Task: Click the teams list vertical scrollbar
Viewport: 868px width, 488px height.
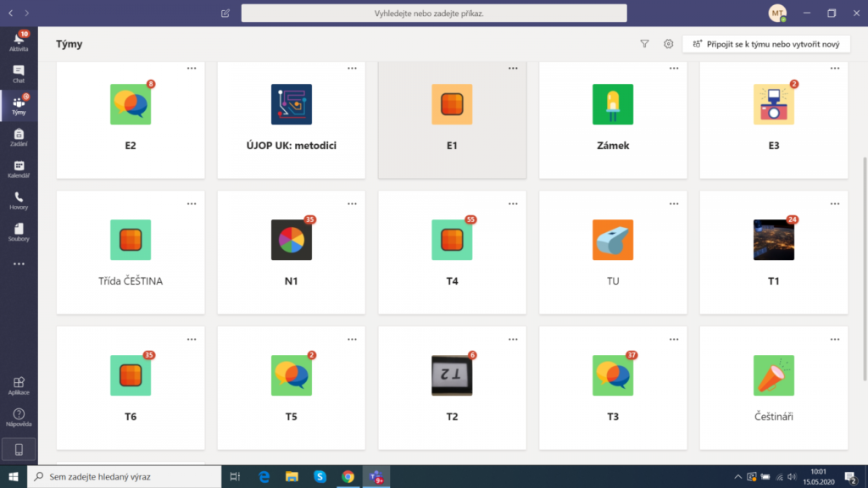Action: [865, 269]
